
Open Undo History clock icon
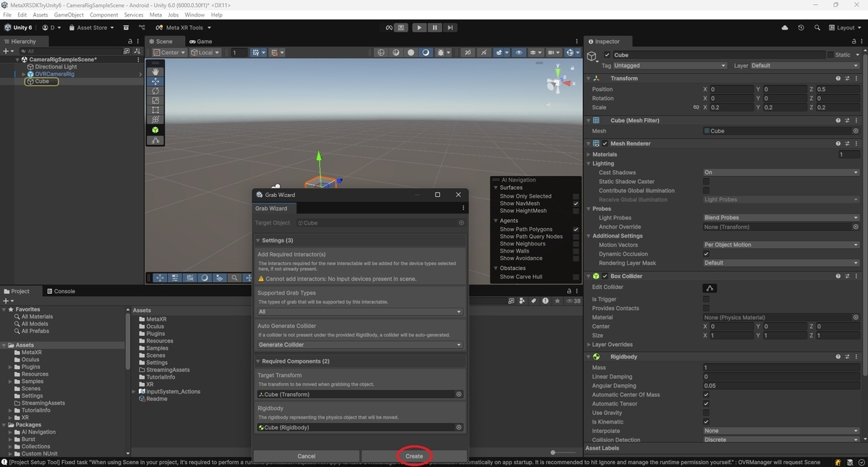[801, 28]
